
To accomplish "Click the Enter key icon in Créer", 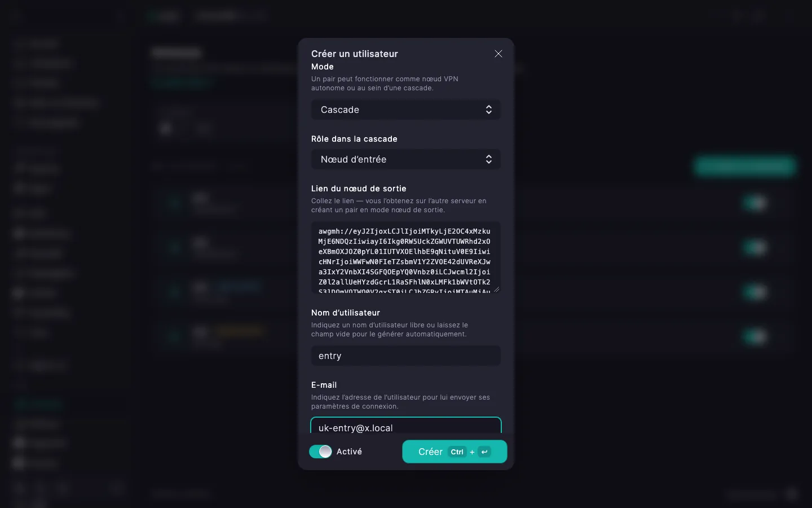I will pyautogui.click(x=484, y=452).
